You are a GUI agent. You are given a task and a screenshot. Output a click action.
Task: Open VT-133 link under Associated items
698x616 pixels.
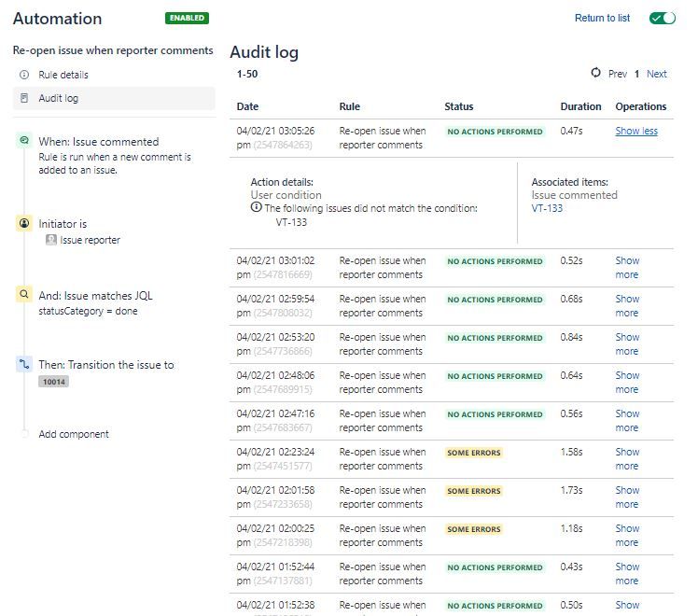coord(547,208)
